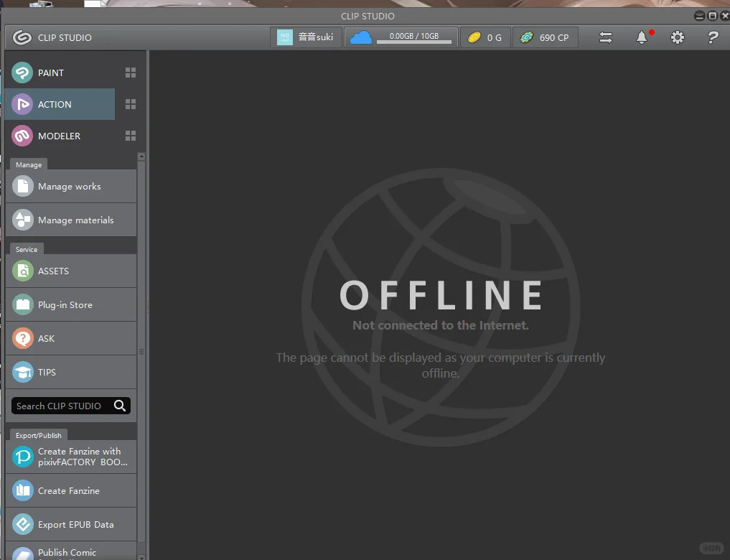Launch PAINT from the sidebar
This screenshot has width=730, height=560.
tap(60, 73)
